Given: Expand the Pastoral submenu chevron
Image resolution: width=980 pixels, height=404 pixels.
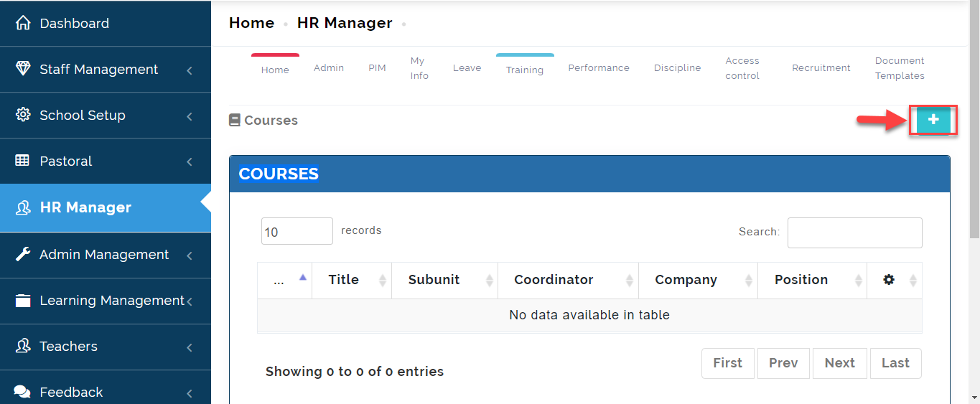Looking at the screenshot, I should pos(190,162).
